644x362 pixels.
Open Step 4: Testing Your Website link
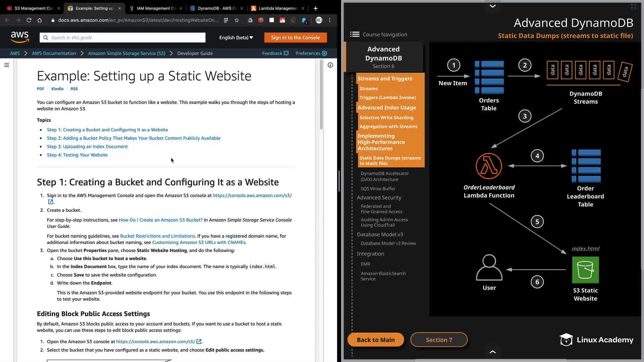(x=77, y=155)
